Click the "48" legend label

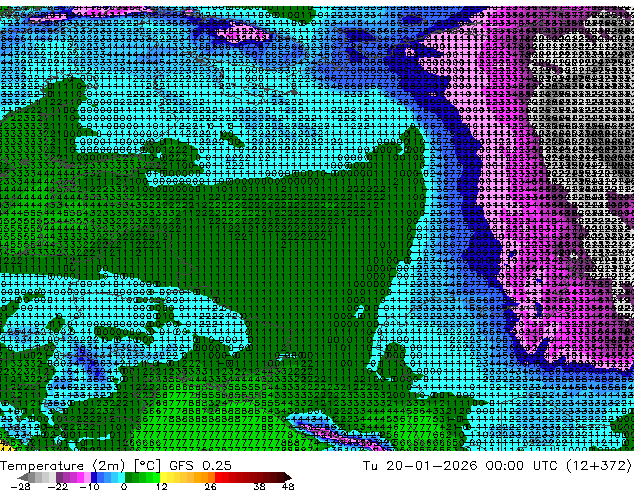click(288, 486)
